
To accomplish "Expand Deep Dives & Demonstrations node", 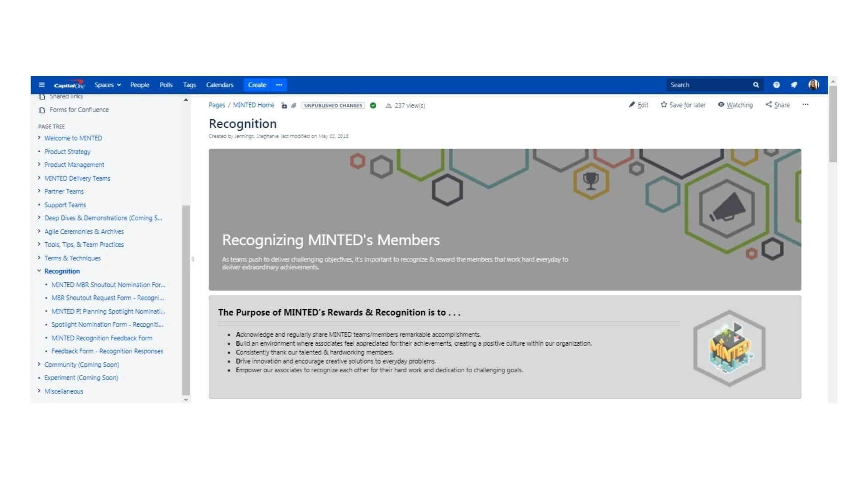I will point(39,218).
